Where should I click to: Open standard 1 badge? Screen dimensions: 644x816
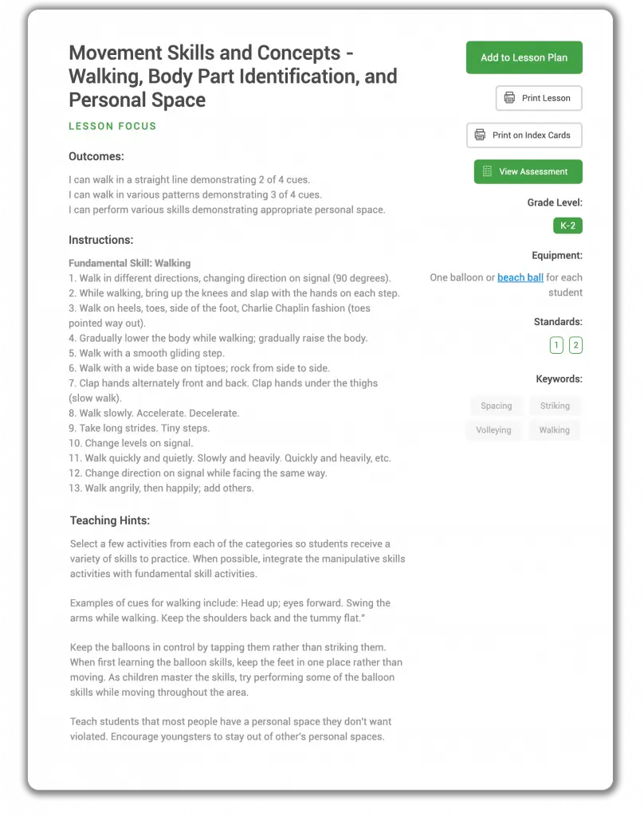click(556, 345)
